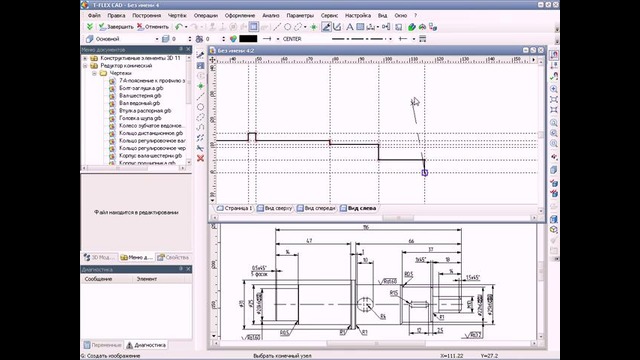Open the Сервис menu
Screen dimensions: 640x360
coord(329,16)
